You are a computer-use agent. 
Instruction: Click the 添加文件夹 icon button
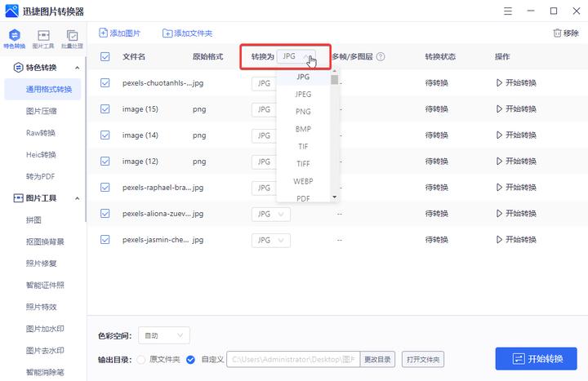point(187,33)
